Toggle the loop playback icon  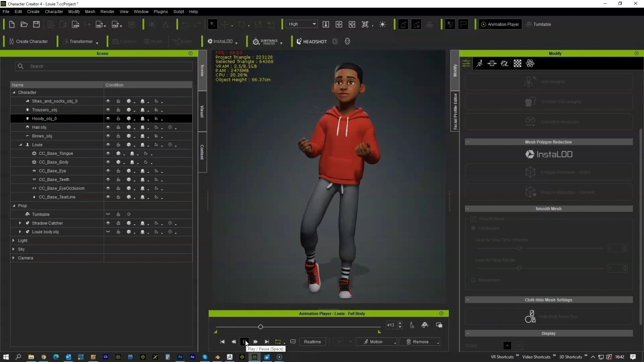click(278, 342)
